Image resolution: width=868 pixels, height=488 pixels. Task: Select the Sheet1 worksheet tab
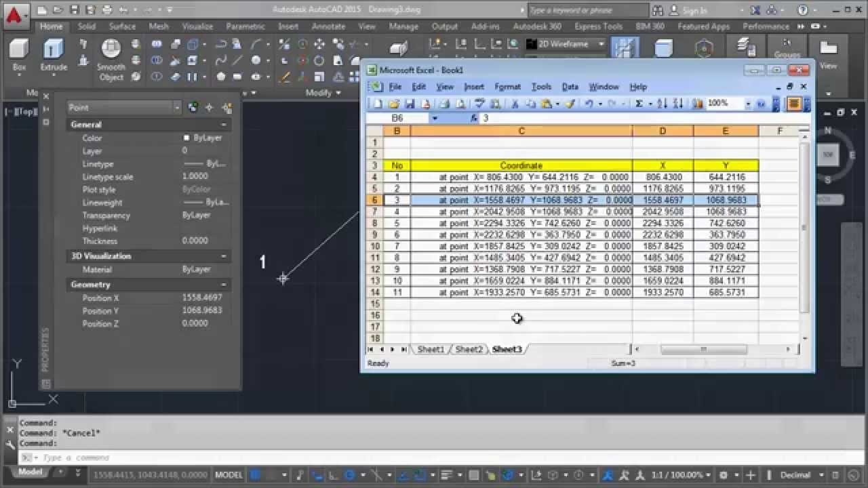(x=431, y=349)
